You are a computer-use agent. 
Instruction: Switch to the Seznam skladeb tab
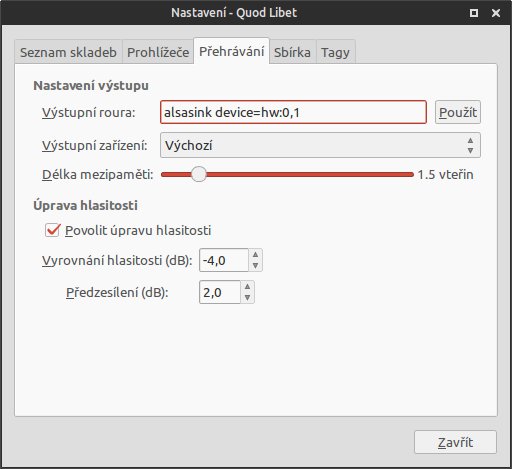(68, 52)
